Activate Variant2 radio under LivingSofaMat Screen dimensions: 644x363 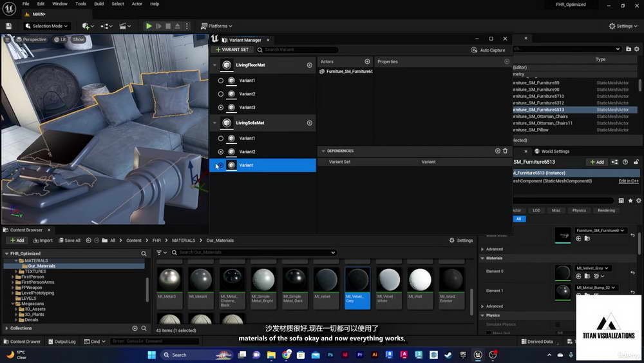[x=220, y=152]
